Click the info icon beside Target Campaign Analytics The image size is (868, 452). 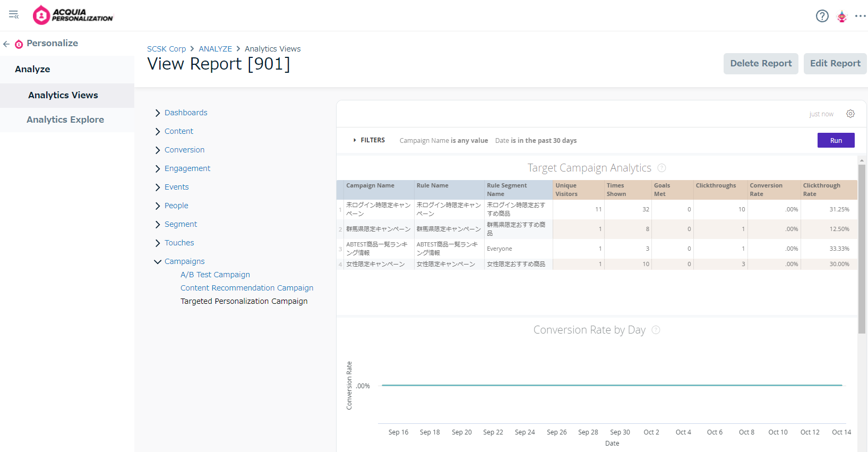tap(661, 168)
